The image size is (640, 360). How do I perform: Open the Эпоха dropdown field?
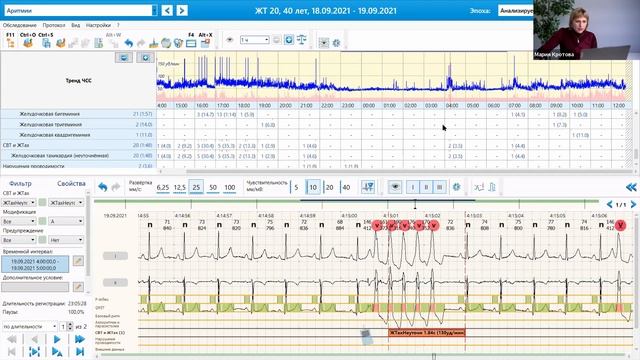[516, 11]
